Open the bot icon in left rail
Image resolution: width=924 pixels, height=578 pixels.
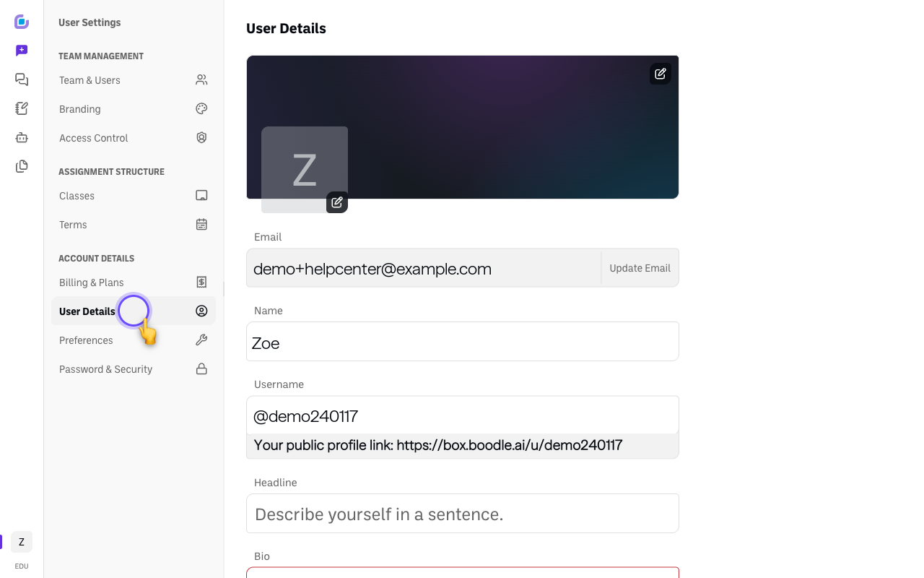(22, 137)
